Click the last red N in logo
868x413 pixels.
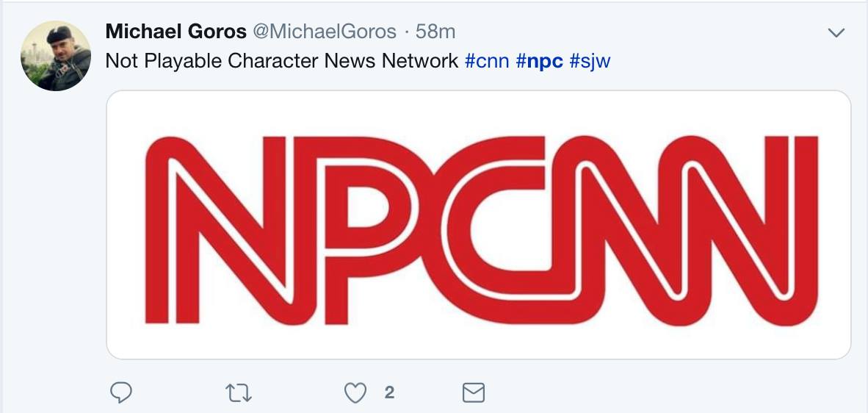tap(734, 229)
